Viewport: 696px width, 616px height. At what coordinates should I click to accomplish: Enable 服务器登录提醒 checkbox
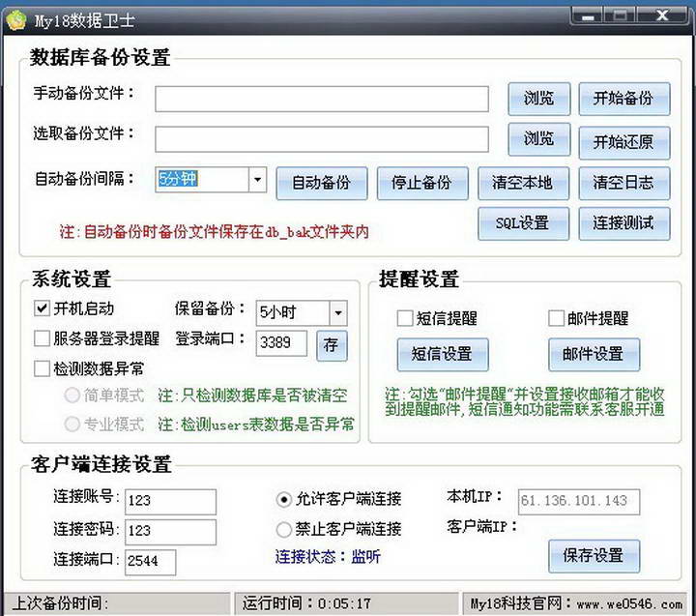(x=42, y=338)
